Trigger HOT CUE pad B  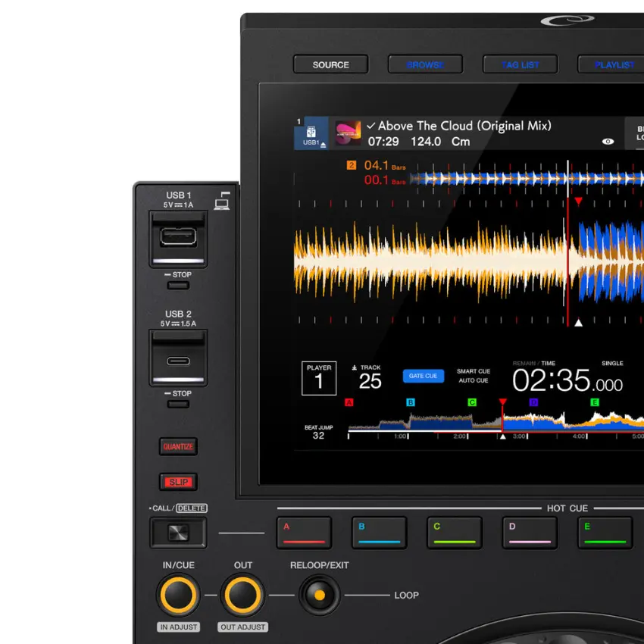(x=379, y=533)
